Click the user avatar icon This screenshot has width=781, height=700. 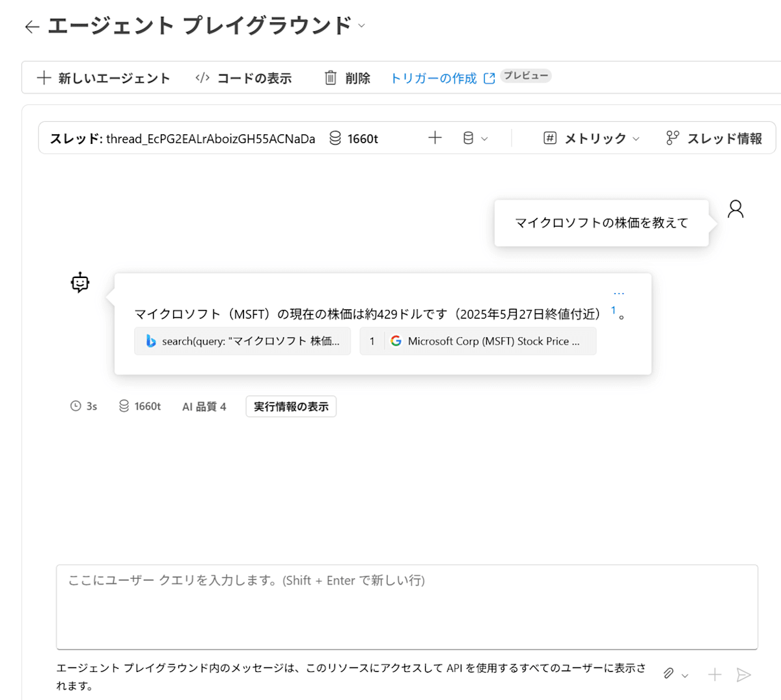click(735, 209)
